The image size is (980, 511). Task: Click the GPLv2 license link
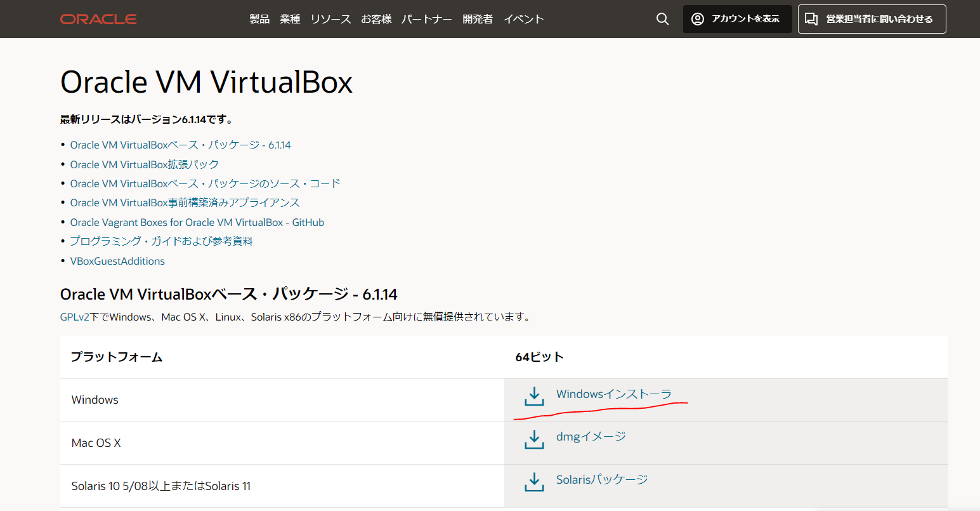click(75, 317)
